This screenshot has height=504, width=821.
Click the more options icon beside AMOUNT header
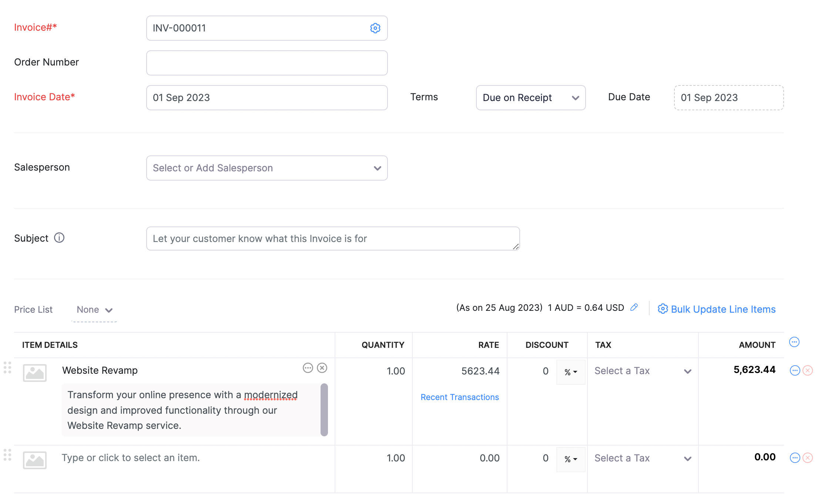pos(794,342)
